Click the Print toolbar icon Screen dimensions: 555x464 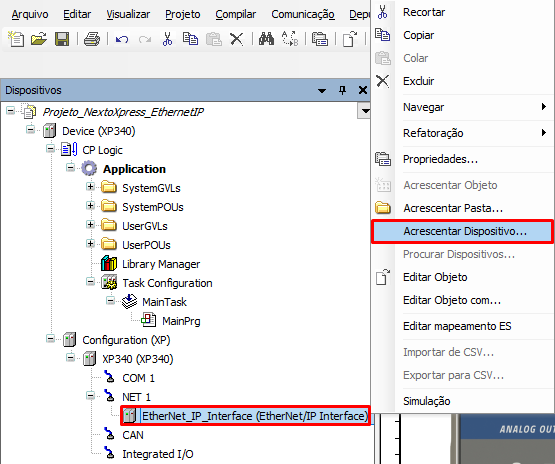tap(92, 39)
